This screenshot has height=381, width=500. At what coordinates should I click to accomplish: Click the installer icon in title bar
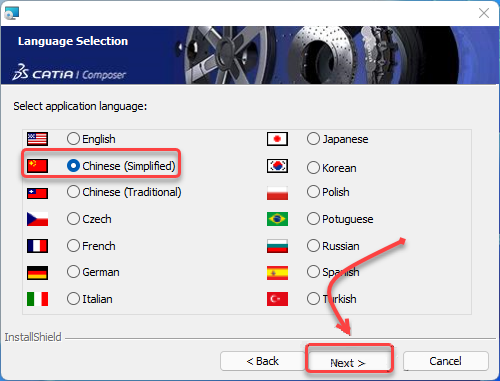coord(12,13)
